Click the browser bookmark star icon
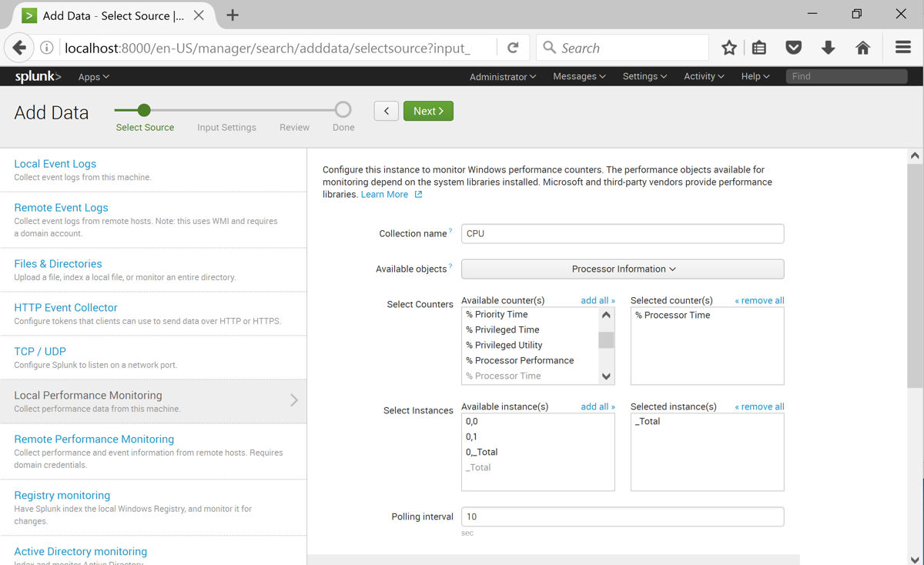The height and width of the screenshot is (565, 924). coord(729,48)
